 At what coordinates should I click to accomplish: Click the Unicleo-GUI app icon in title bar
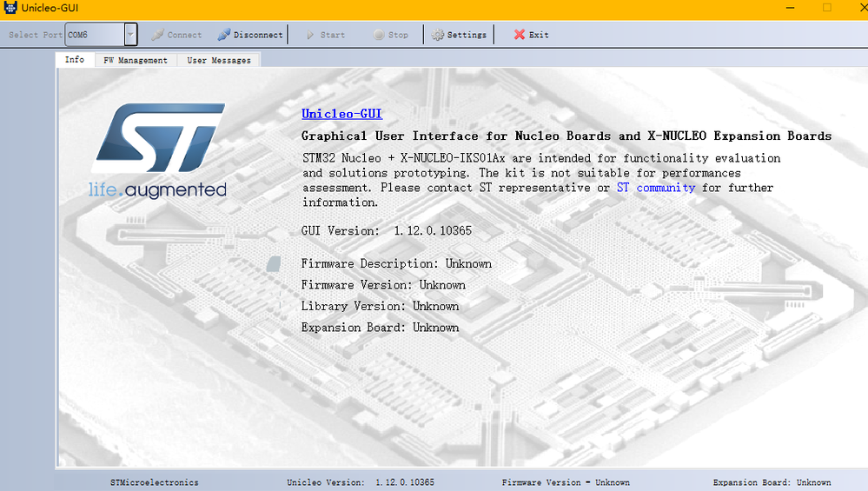pyautogui.click(x=10, y=7)
